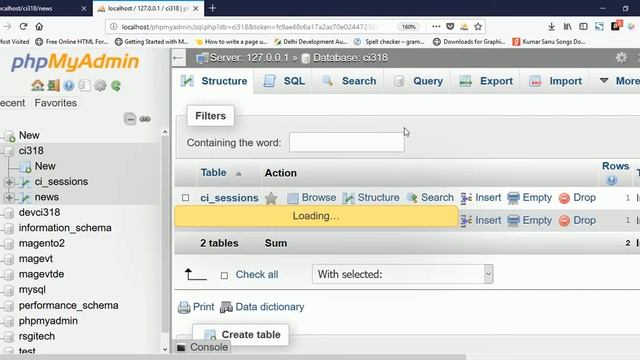Open the phpMyAdmin documentation help icon

(x=69, y=85)
